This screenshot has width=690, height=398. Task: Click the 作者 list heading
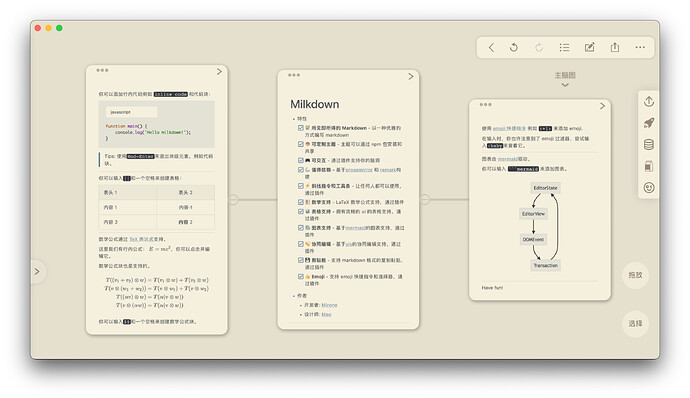(302, 296)
